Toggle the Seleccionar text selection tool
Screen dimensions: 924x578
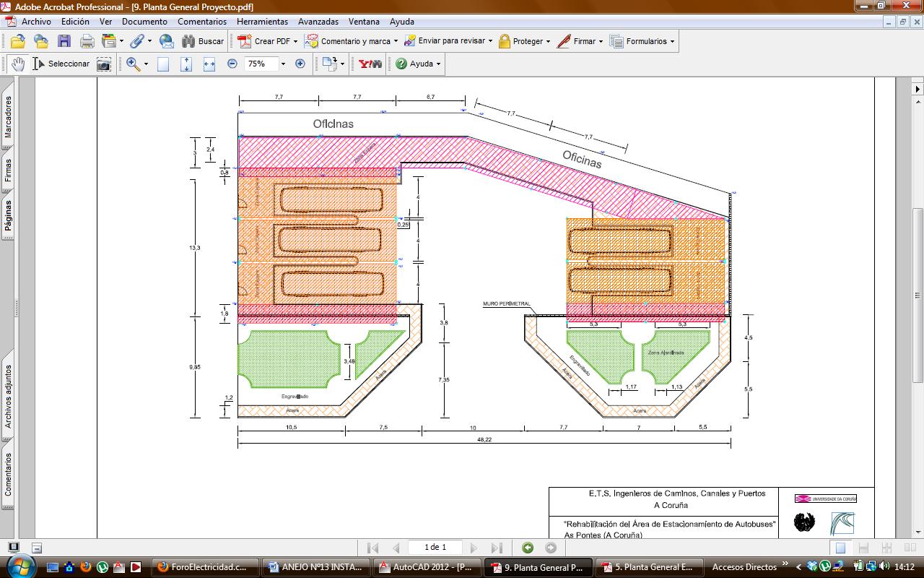click(x=61, y=64)
